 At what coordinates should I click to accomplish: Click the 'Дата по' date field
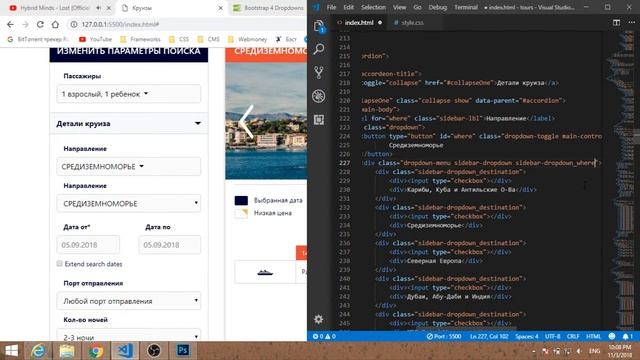[x=170, y=245]
